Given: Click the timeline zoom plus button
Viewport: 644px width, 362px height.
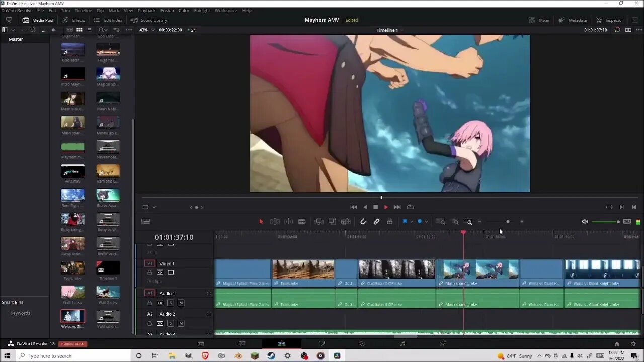Looking at the screenshot, I should (522, 222).
